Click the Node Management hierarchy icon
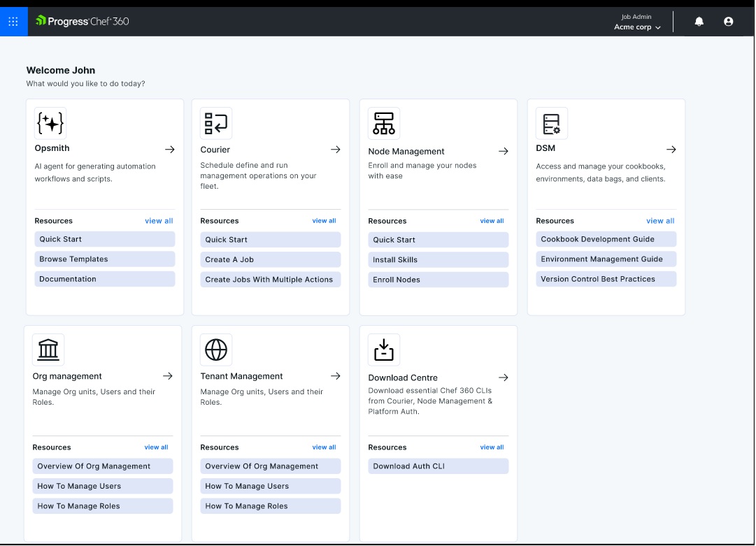The width and height of the screenshot is (756, 546). pos(384,123)
